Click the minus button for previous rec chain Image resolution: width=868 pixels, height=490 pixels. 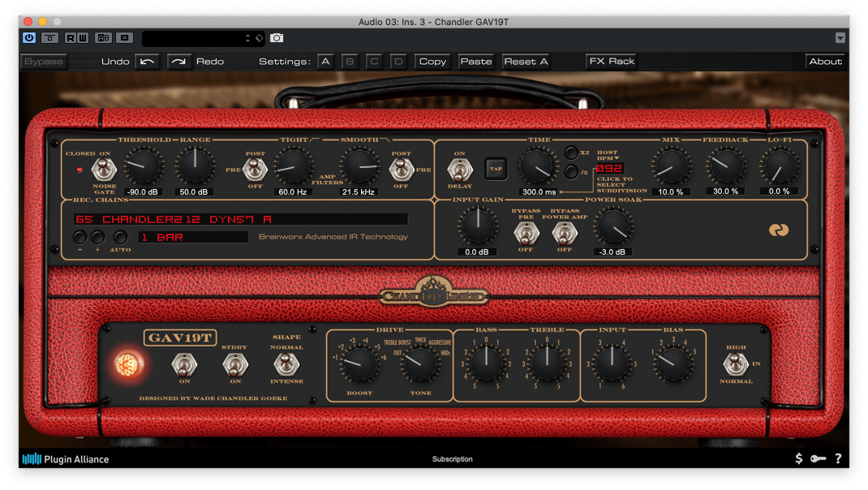(79, 238)
